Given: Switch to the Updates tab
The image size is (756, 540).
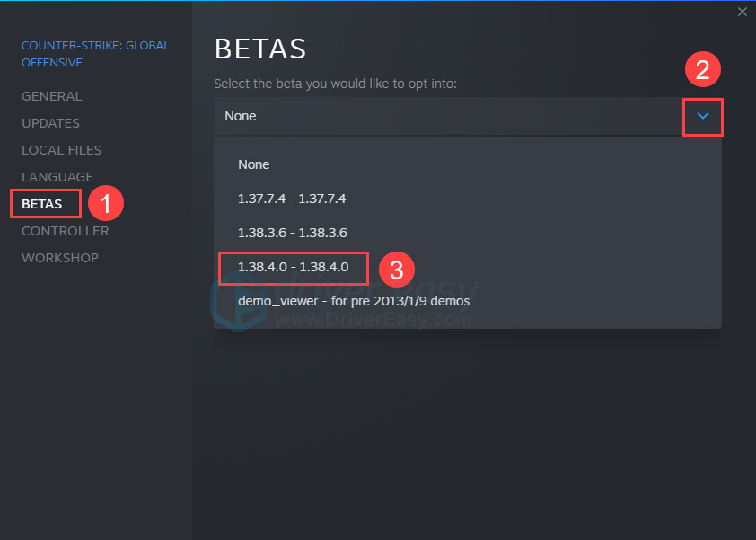Looking at the screenshot, I should (x=50, y=123).
